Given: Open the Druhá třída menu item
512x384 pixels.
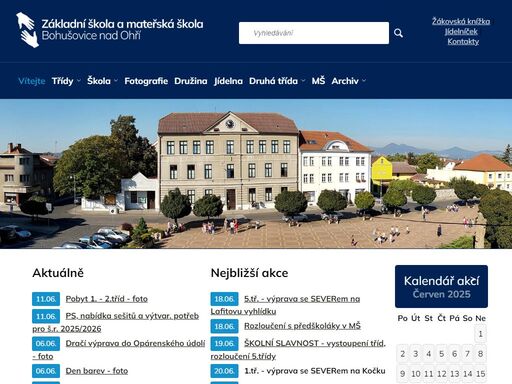Looking at the screenshot, I should 273,81.
